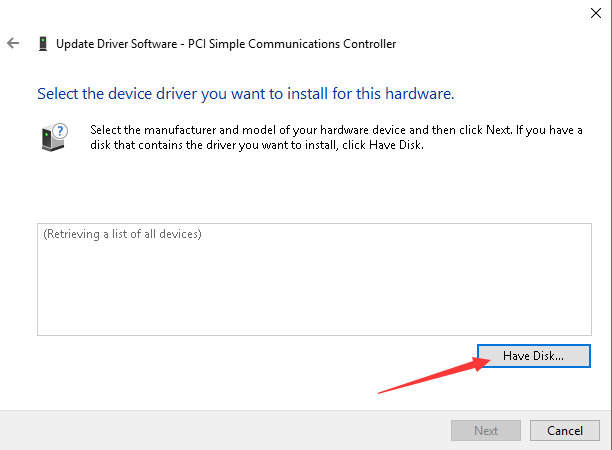Close the Update Driver Software dialog

point(596,13)
